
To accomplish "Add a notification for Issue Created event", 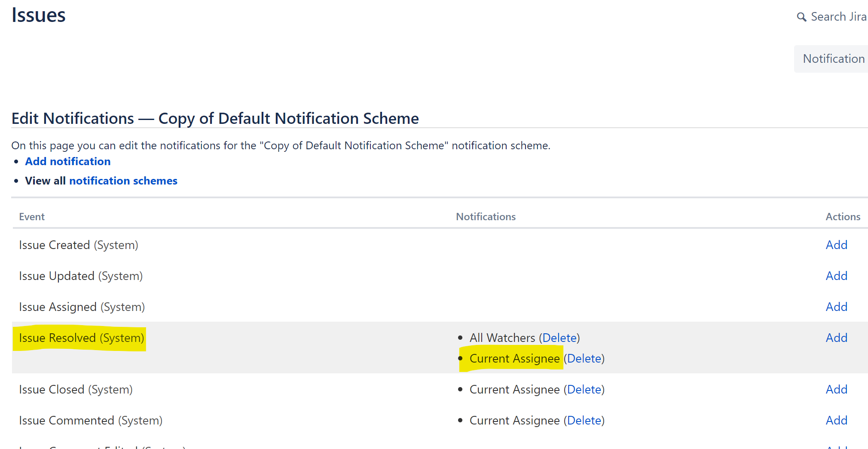I will [x=836, y=245].
